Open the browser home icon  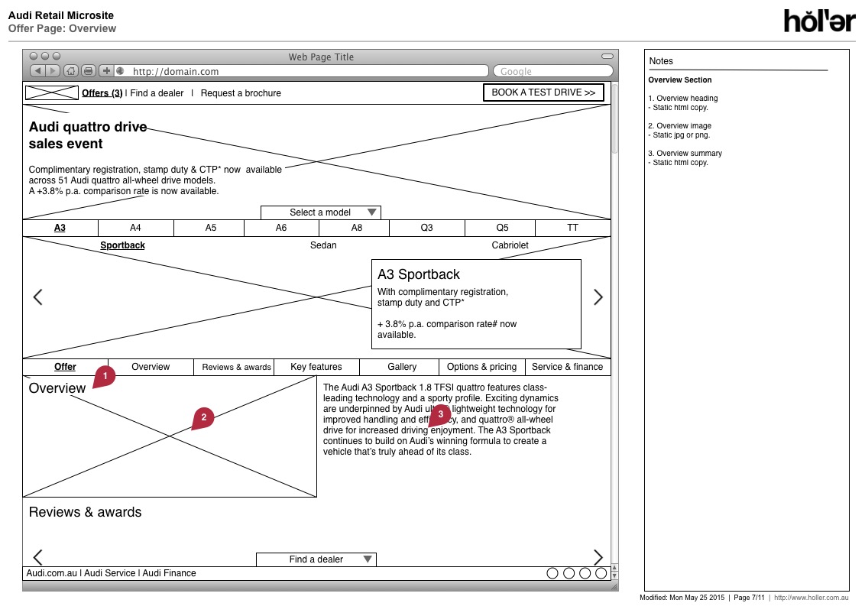(70, 70)
